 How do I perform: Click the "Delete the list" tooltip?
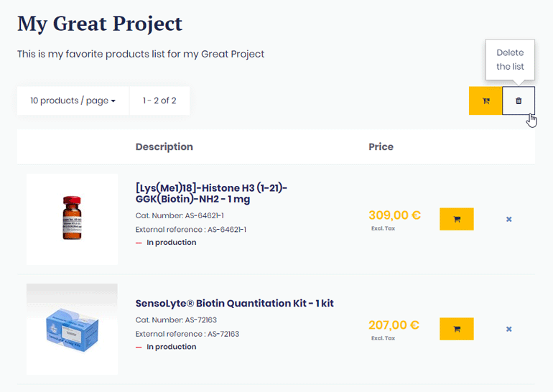click(510, 59)
